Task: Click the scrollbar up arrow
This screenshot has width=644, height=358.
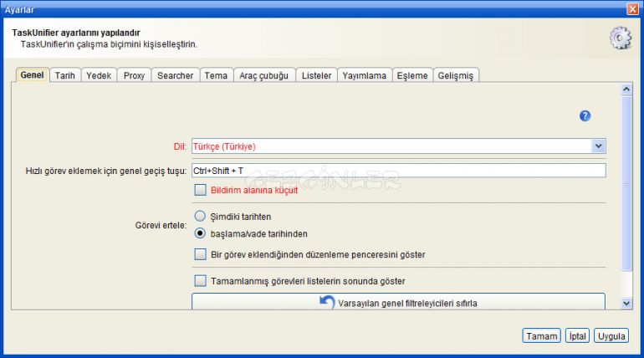Action: (626, 89)
